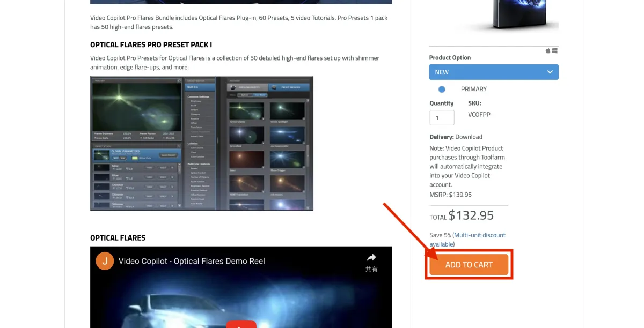Viewport: 644px width, 328px height.
Task: Click the Apple platform icon
Action: coord(548,50)
